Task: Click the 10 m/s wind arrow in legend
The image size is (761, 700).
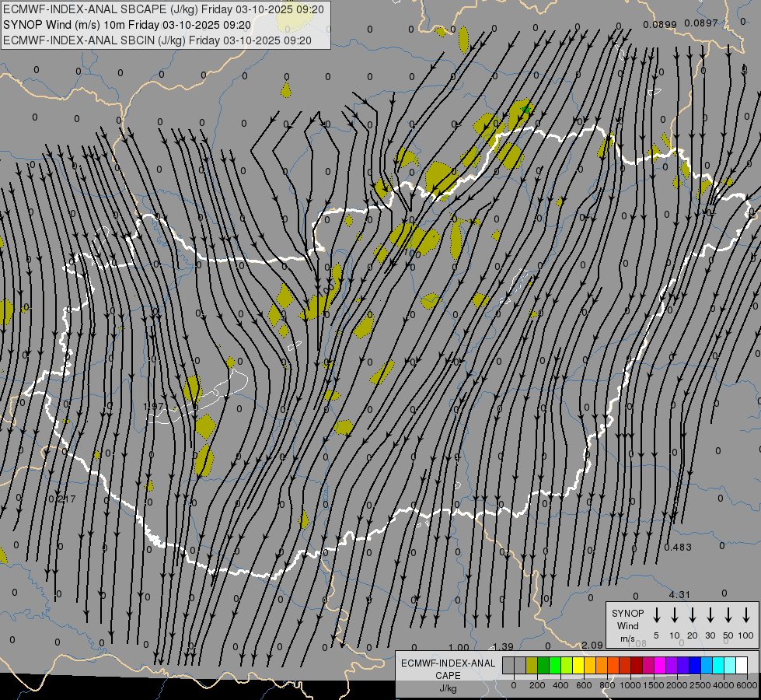Action: [x=675, y=615]
